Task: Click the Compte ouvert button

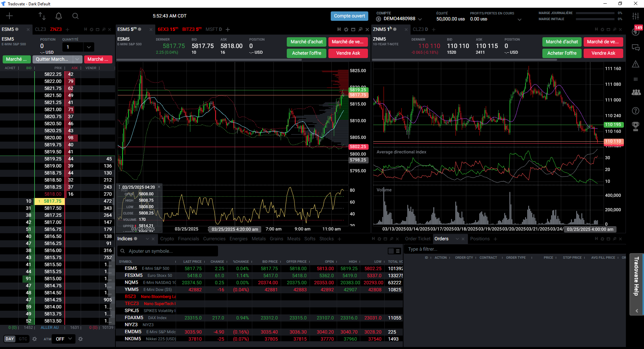Action: click(x=349, y=16)
